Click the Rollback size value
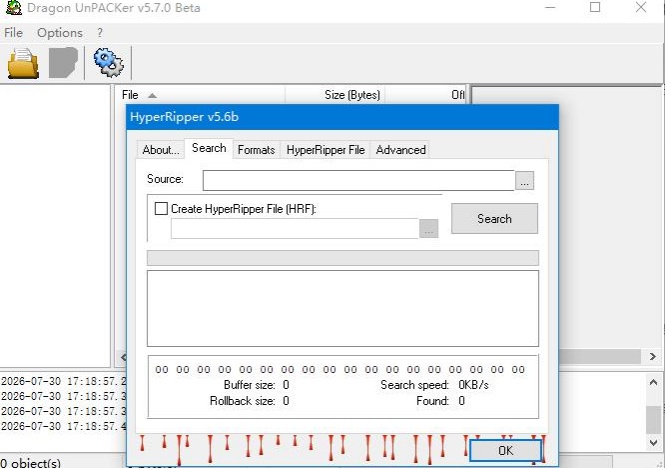Viewport: 665px width, 468px height. tap(286, 401)
